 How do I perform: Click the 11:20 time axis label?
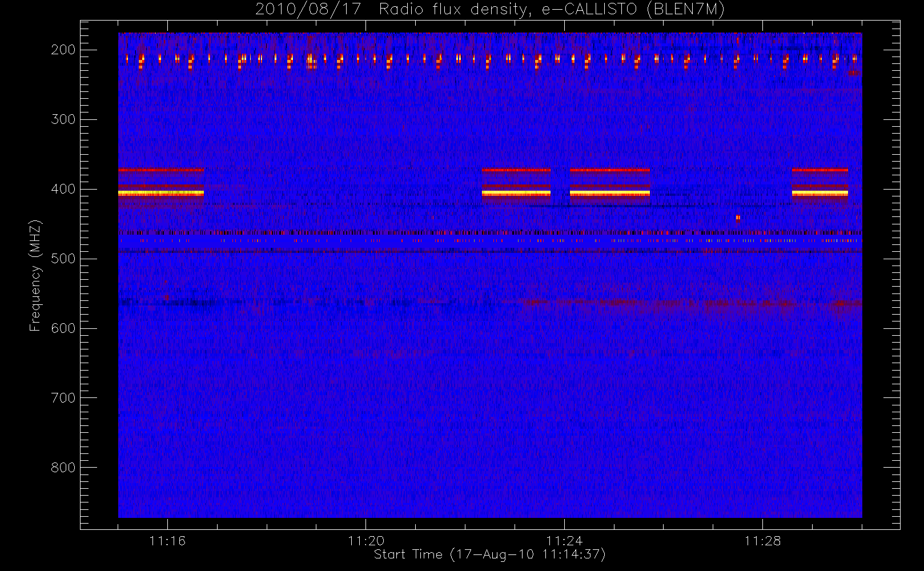[x=366, y=541]
